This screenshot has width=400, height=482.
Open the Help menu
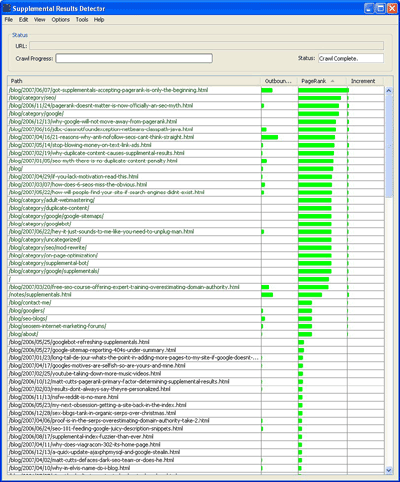coord(99,20)
